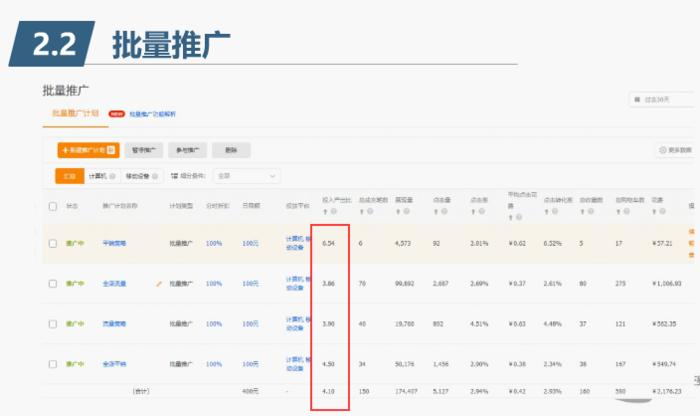Click 计算机 移动设备 platform link in 6.54 row

click(x=298, y=243)
